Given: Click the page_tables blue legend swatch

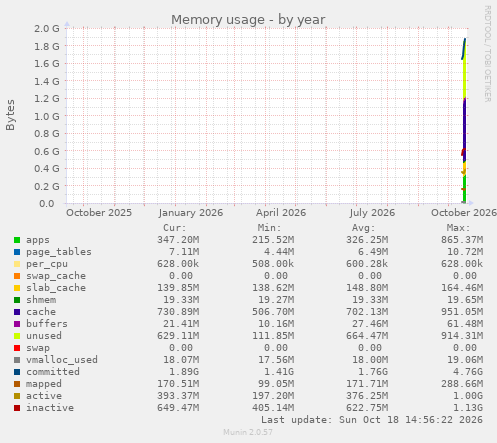Looking at the screenshot, I should [17, 252].
